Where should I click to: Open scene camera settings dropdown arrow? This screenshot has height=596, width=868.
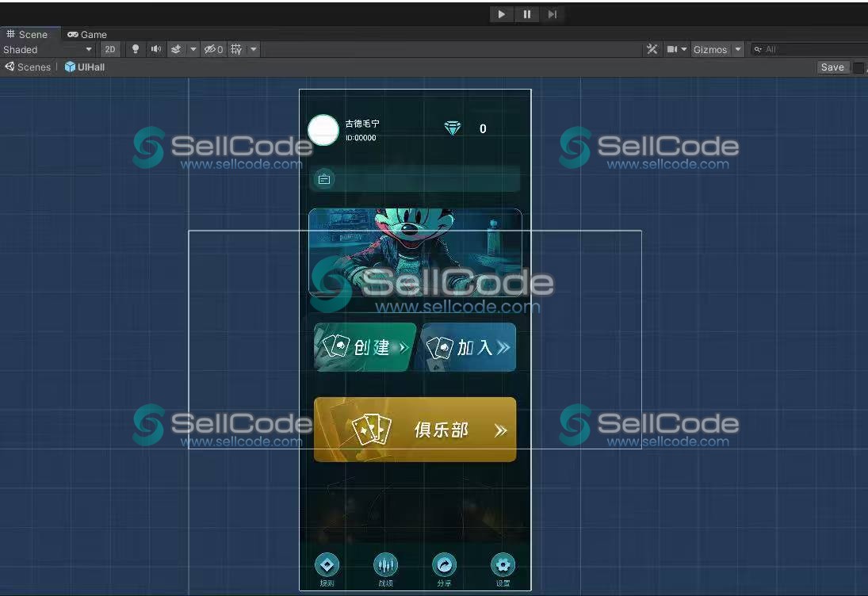(x=684, y=49)
